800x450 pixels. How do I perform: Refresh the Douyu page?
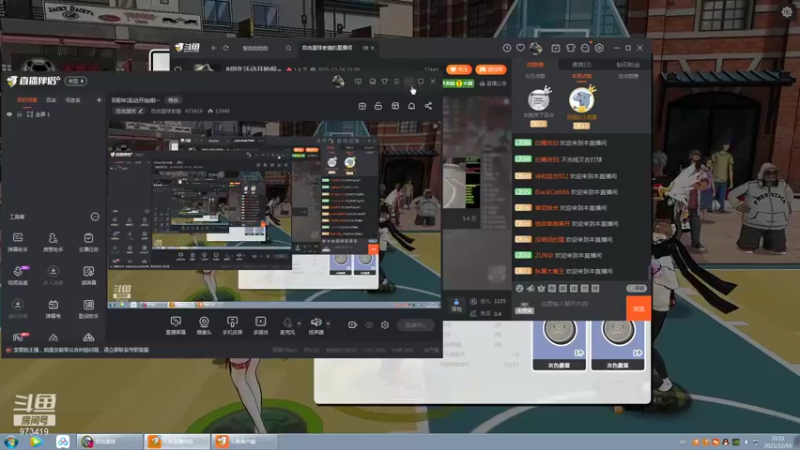(x=226, y=48)
